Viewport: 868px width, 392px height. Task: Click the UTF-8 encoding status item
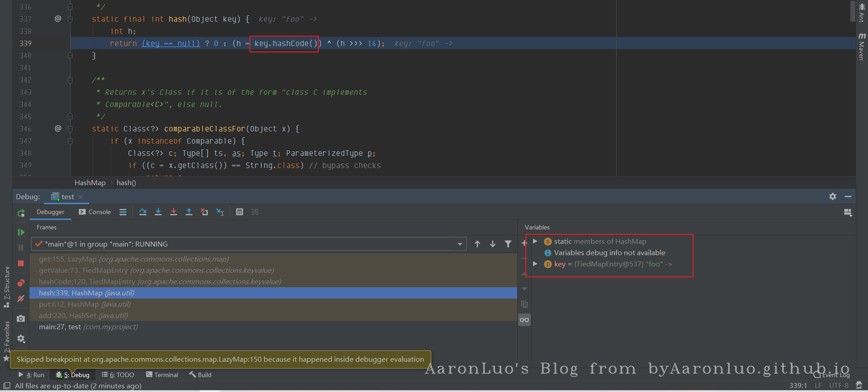[x=839, y=386]
